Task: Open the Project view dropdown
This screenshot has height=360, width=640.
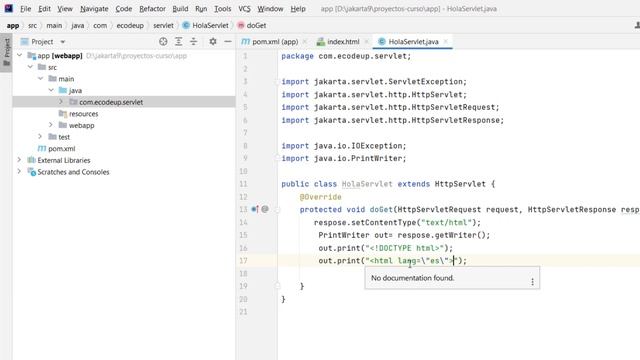Action: (x=62, y=42)
